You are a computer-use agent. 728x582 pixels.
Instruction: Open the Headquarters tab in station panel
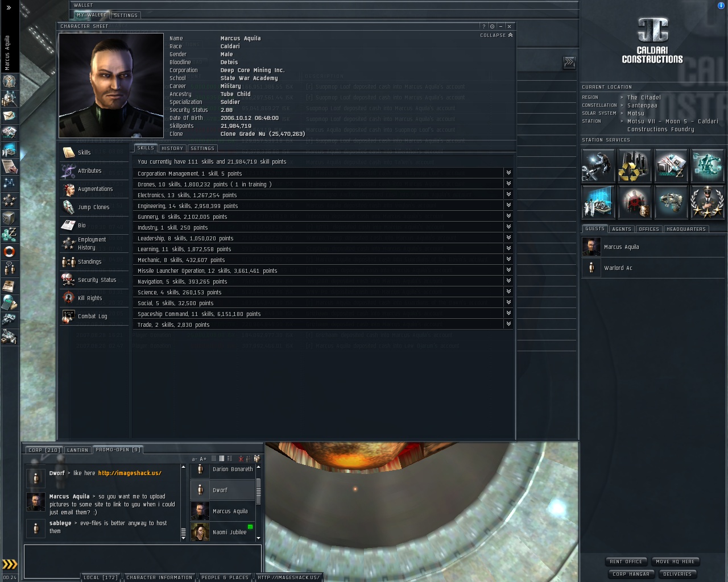(x=686, y=229)
